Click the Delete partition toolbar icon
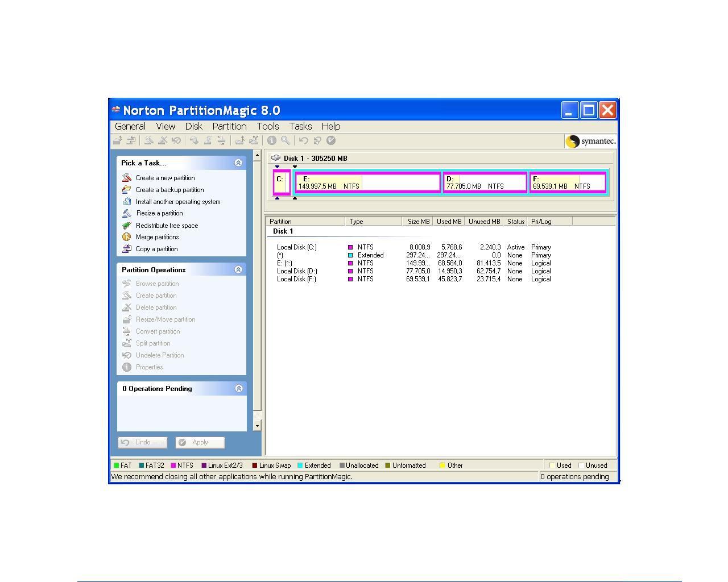Viewport: 728px width, 582px height. click(163, 140)
